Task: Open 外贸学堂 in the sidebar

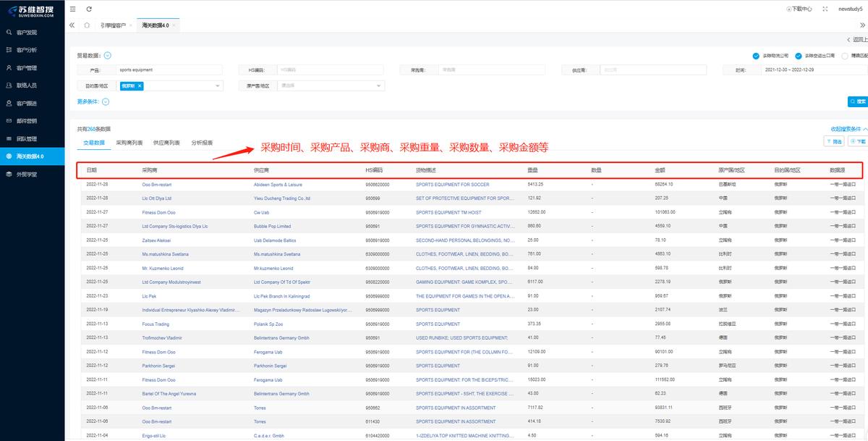Action: coord(27,174)
